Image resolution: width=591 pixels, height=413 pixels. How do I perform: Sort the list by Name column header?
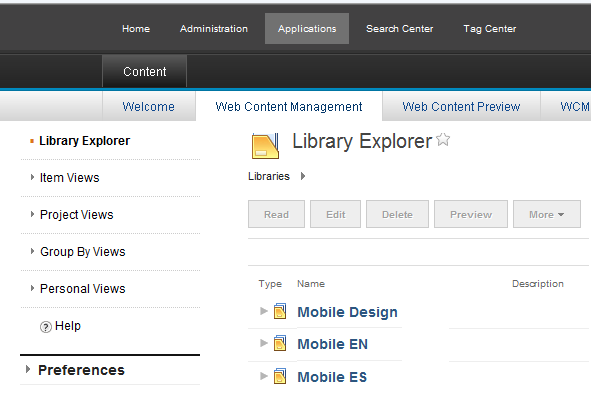311,284
